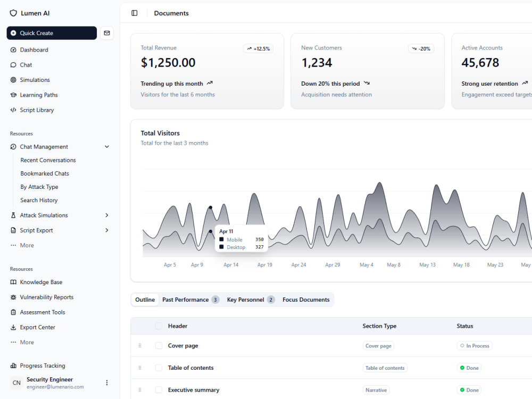The width and height of the screenshot is (532, 399).
Task: Expand the Attack Simulations chevron
Action: (x=107, y=215)
